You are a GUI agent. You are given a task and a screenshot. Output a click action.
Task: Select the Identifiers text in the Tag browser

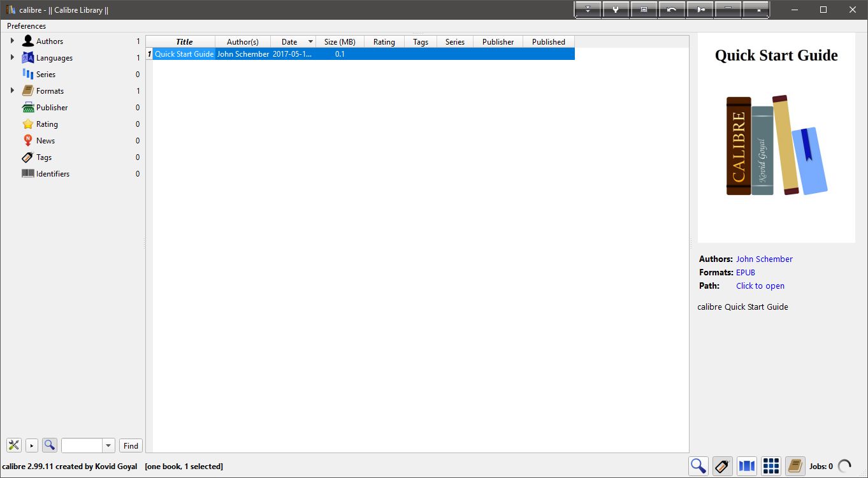coord(53,174)
